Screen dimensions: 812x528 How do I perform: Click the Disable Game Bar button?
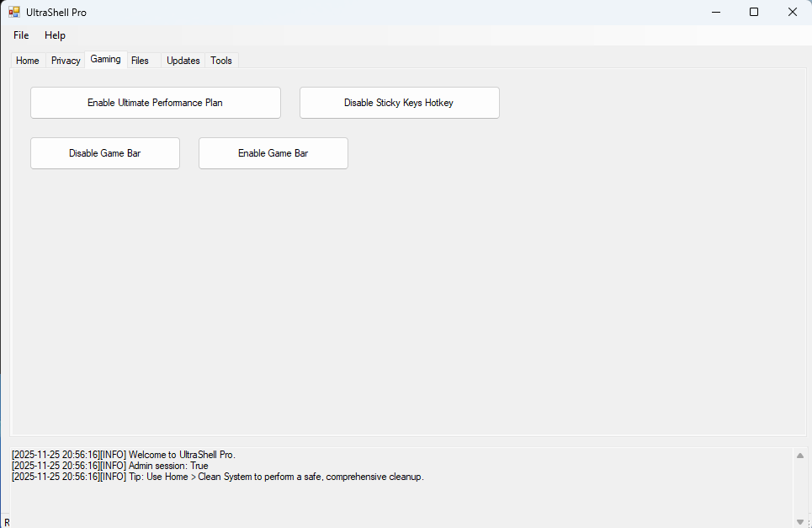coord(105,153)
